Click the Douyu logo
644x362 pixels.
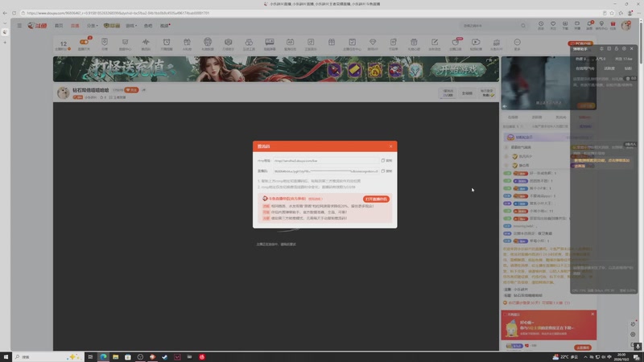(x=37, y=26)
